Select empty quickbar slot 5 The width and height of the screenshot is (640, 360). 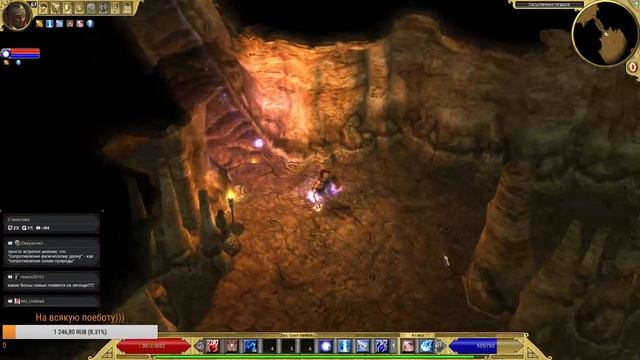coord(288,346)
